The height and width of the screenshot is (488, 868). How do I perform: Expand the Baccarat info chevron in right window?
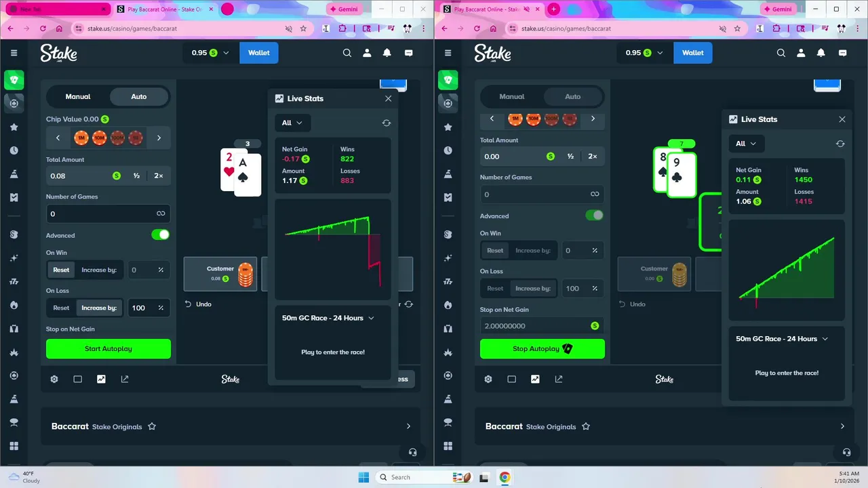click(842, 426)
